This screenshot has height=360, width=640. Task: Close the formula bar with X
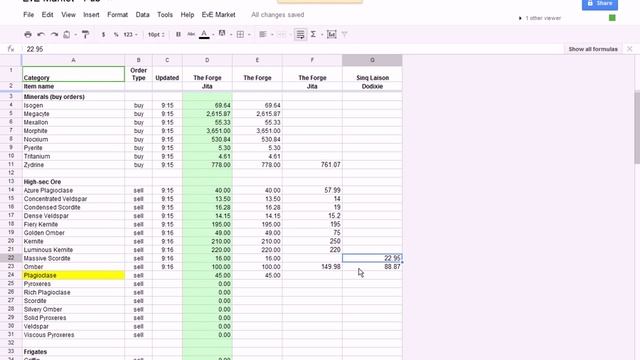[x=629, y=49]
